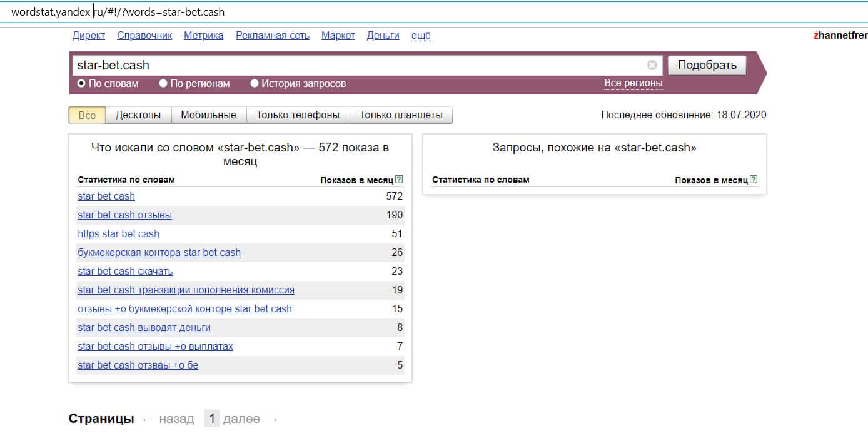Click the browser address bar URL

pos(118,12)
